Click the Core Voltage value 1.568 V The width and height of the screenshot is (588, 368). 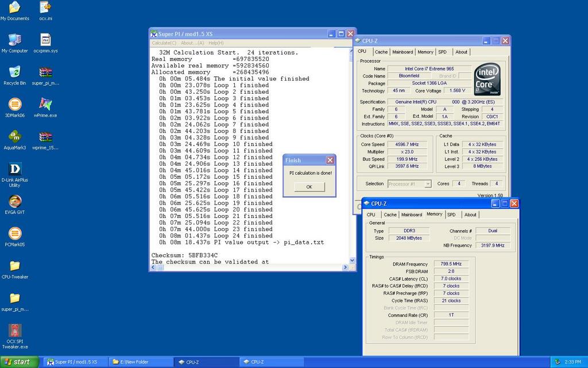click(x=457, y=90)
